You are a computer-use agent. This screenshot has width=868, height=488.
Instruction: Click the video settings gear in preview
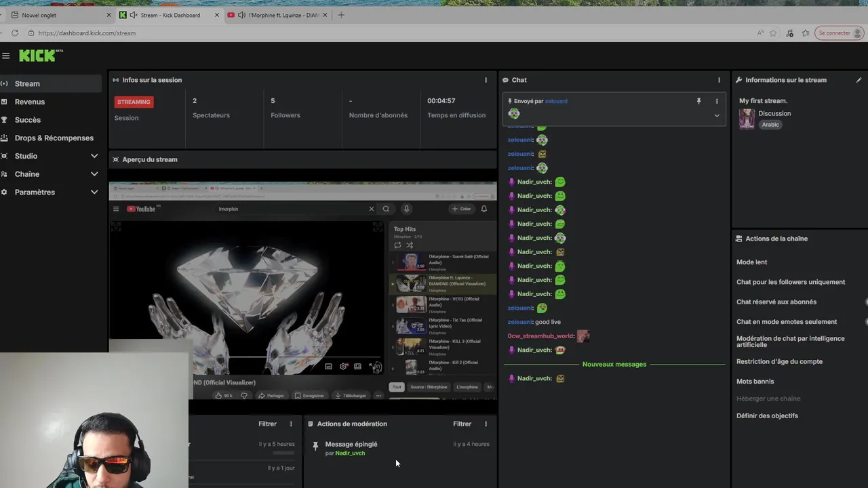tap(344, 367)
